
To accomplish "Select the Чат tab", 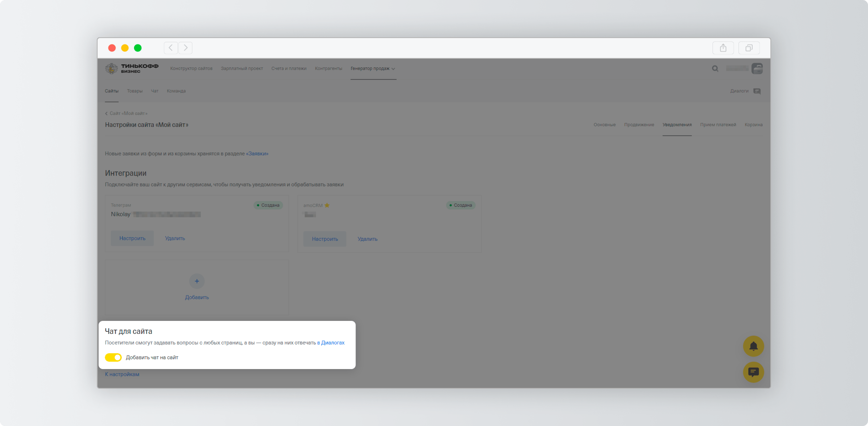I will [x=154, y=91].
